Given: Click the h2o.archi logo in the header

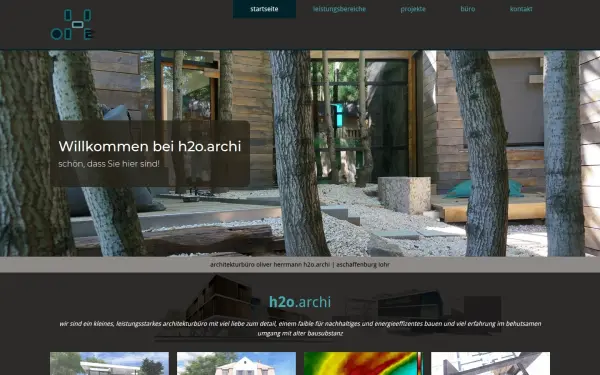Looking at the screenshot, I should 72,24.
